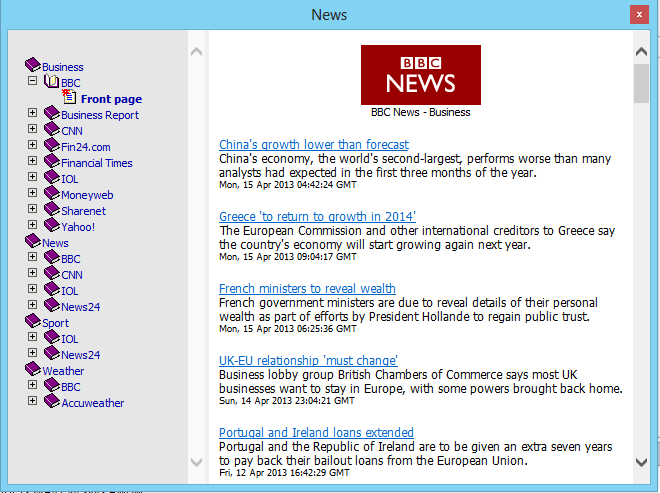Expand the Fin24.com tree node
660x493 pixels.
tap(33, 145)
